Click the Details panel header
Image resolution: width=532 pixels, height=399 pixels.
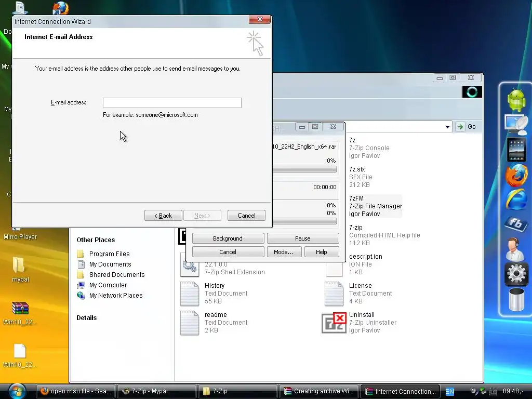pyautogui.click(x=87, y=317)
